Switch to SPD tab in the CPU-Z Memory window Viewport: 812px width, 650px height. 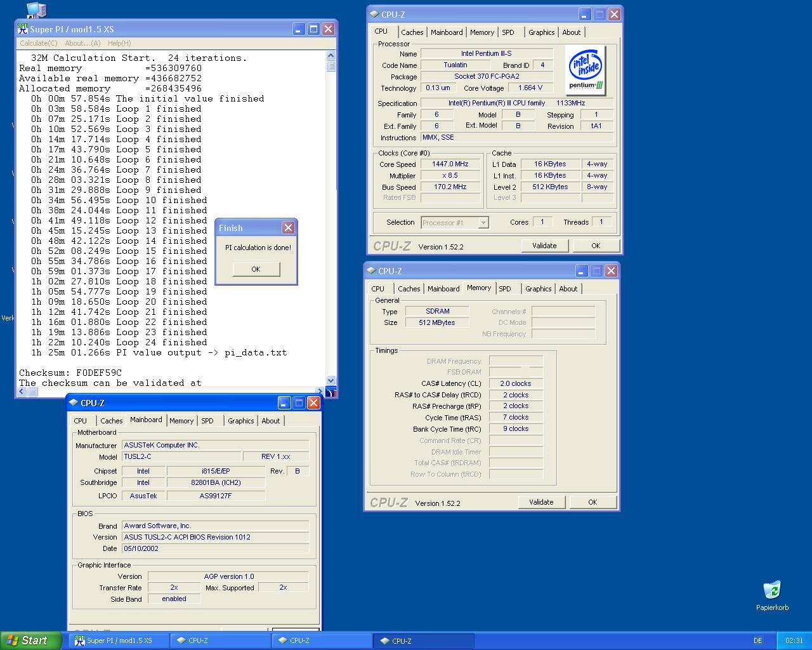(505, 289)
